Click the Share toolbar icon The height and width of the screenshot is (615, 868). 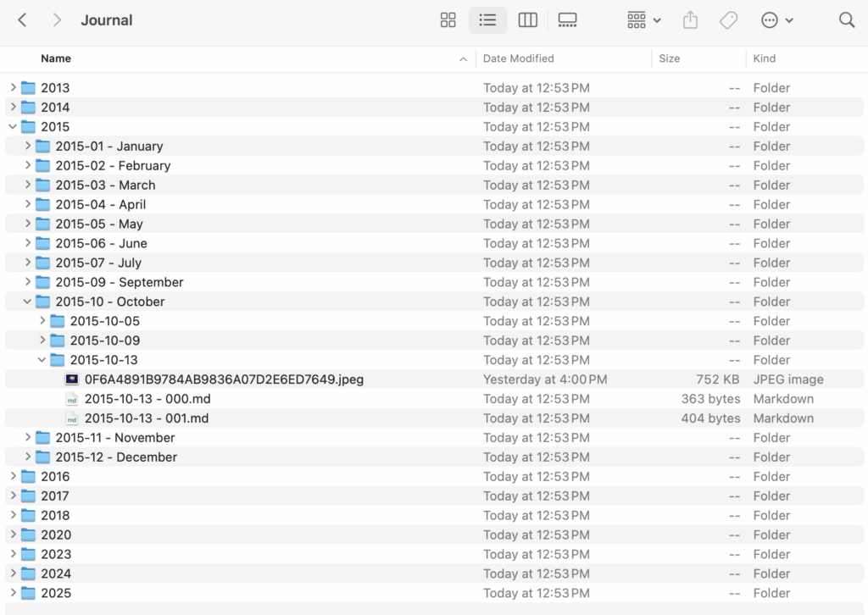click(690, 20)
